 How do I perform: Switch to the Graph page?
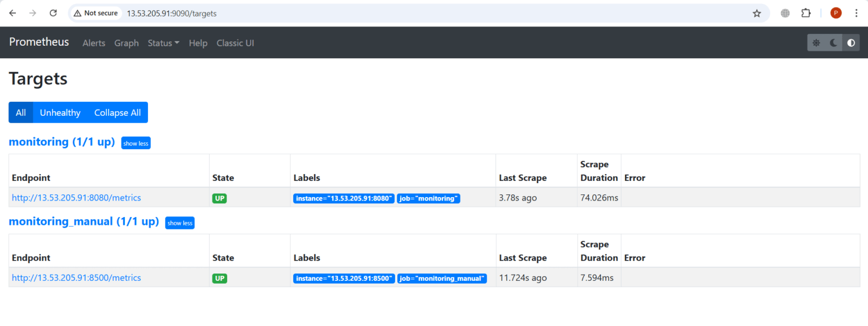pyautogui.click(x=126, y=42)
